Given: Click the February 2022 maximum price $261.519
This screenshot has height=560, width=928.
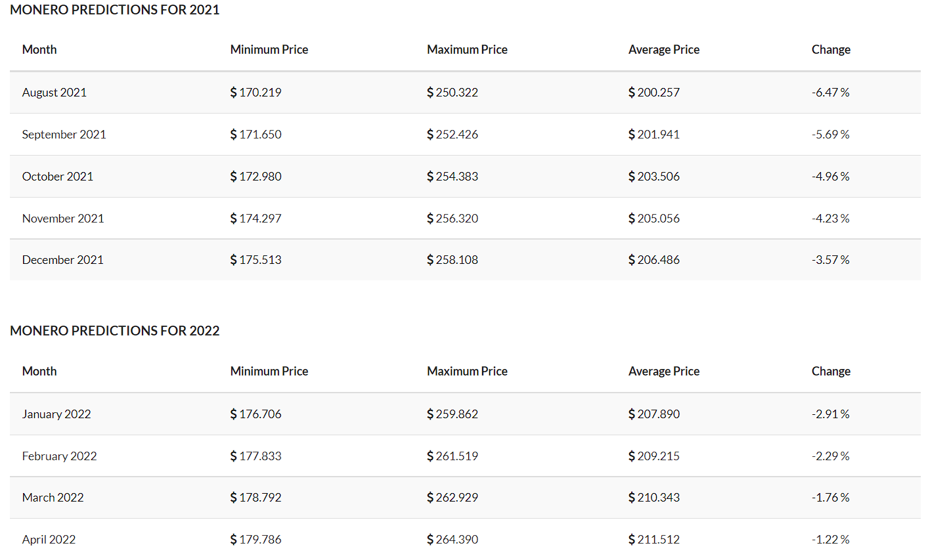Looking at the screenshot, I should point(453,456).
